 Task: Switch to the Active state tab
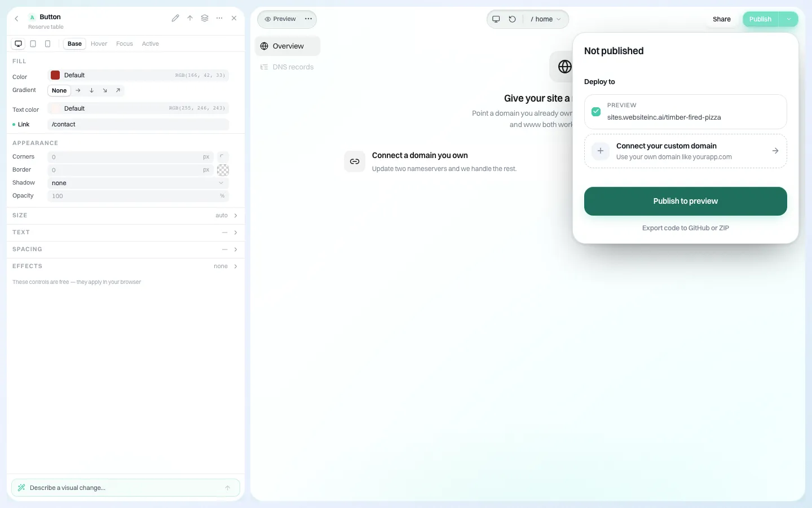[151, 43]
